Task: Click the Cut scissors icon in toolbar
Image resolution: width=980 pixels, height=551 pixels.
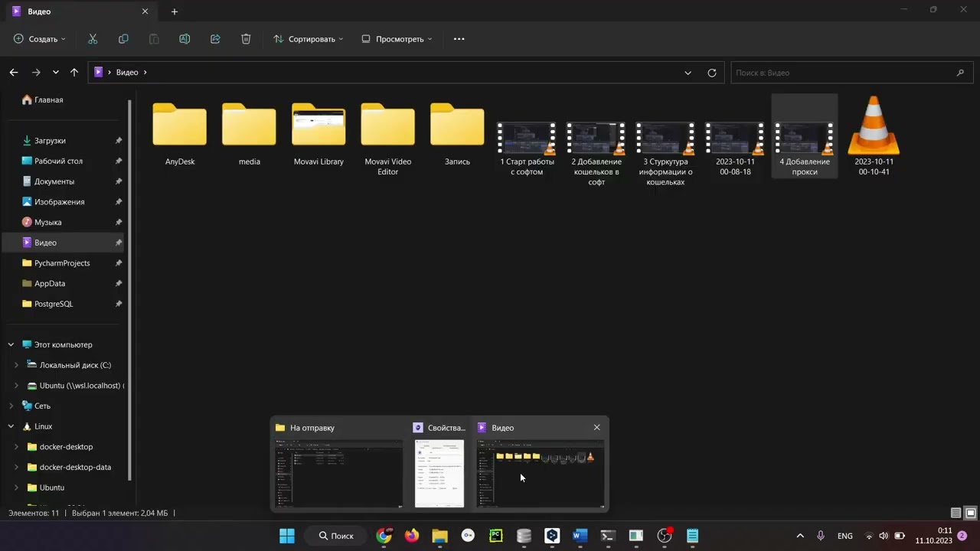Action: [x=93, y=39]
